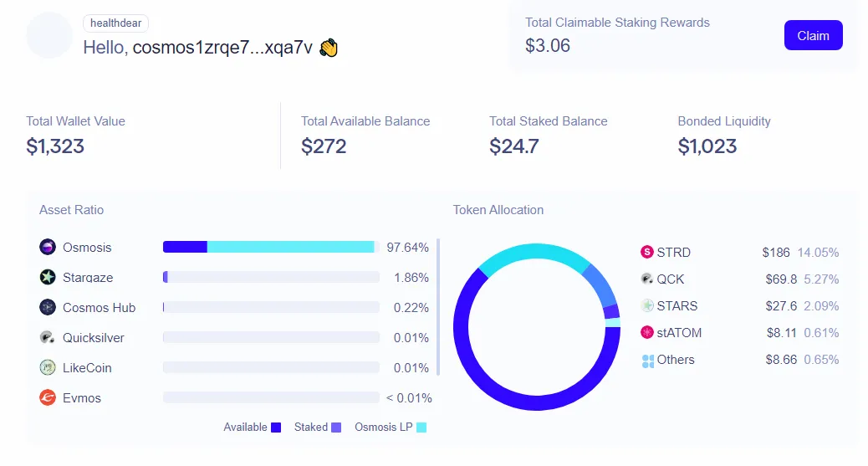Image resolution: width=868 pixels, height=466 pixels.
Task: Click the 14.05% STRD allocation
Action: [818, 253]
